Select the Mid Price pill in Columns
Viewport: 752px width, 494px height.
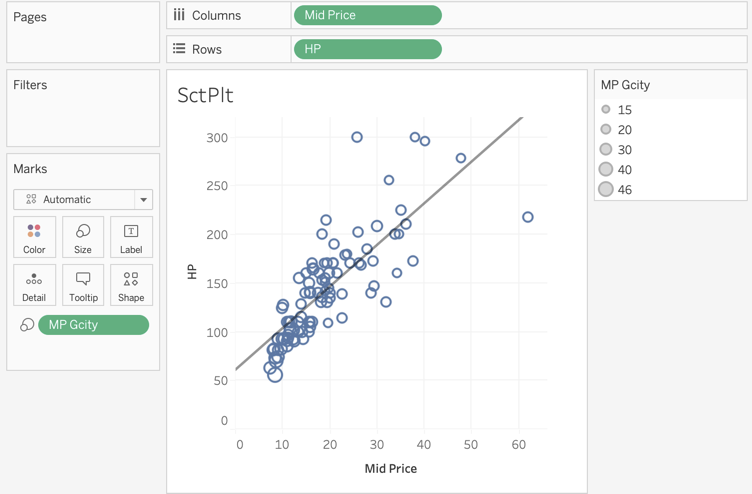[367, 15]
